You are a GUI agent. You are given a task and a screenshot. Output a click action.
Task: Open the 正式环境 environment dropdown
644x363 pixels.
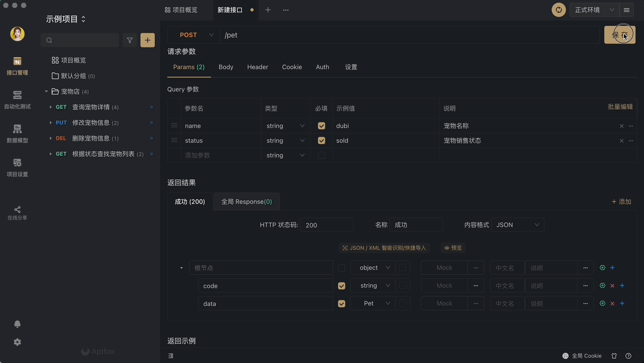[x=593, y=9]
